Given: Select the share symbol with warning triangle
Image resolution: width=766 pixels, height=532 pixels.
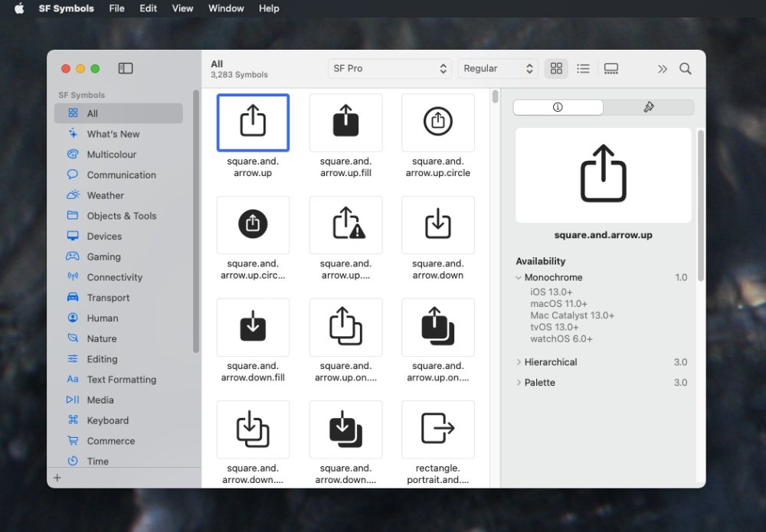Looking at the screenshot, I should (345, 225).
